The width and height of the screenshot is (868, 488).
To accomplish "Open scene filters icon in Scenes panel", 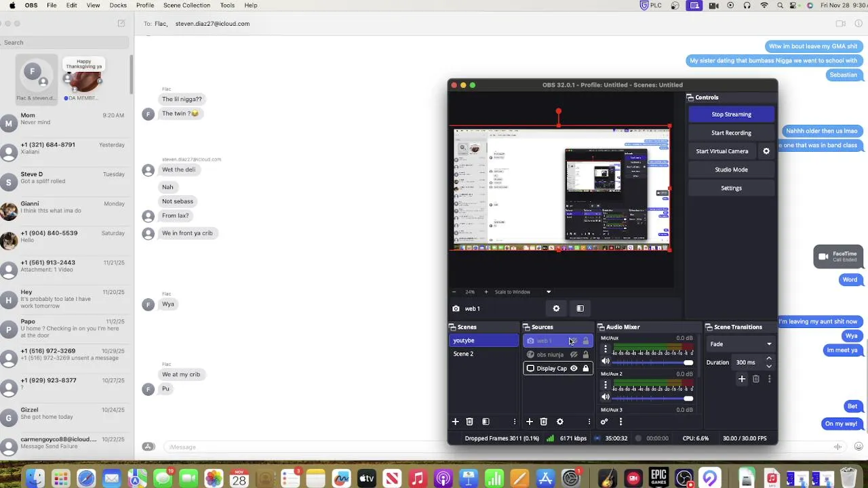I will point(486,422).
